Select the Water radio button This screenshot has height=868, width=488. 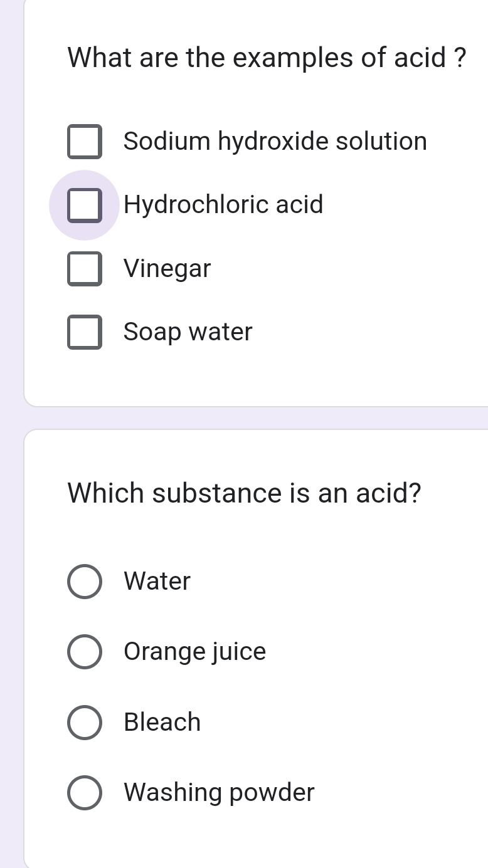tap(85, 582)
